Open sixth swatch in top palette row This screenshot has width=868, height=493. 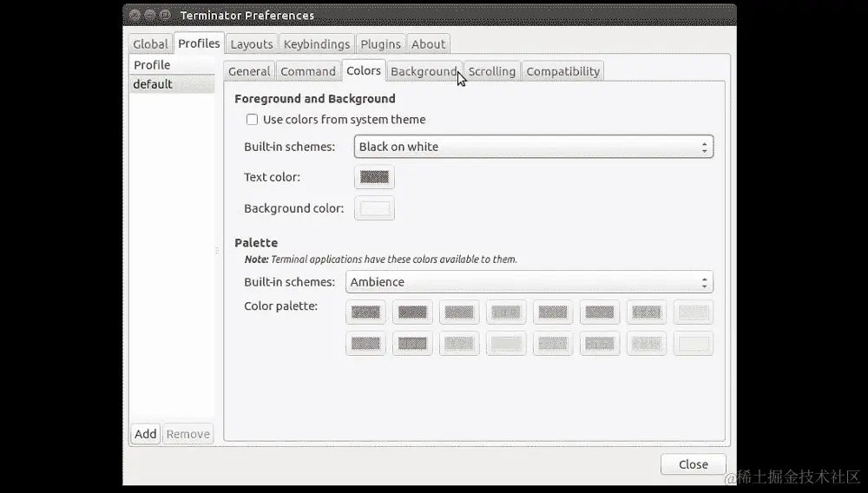tap(600, 312)
